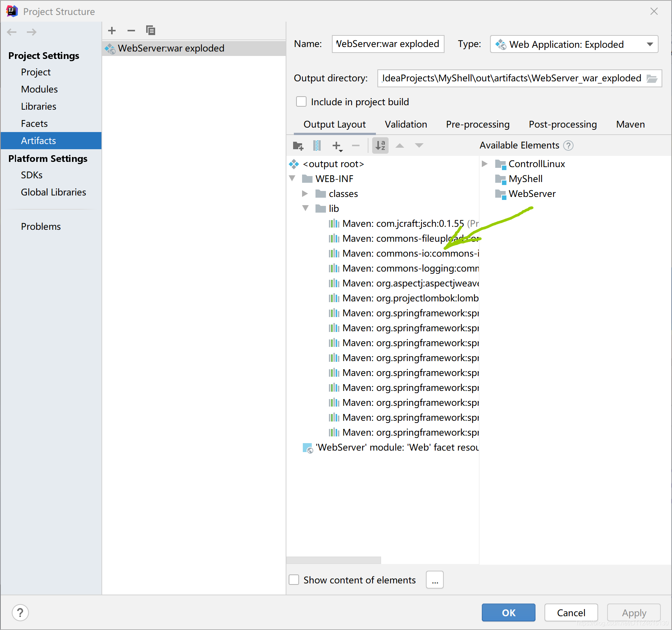The height and width of the screenshot is (630, 672).
Task: Click the IntelliJ IDEA logo in title bar
Action: [x=12, y=11]
